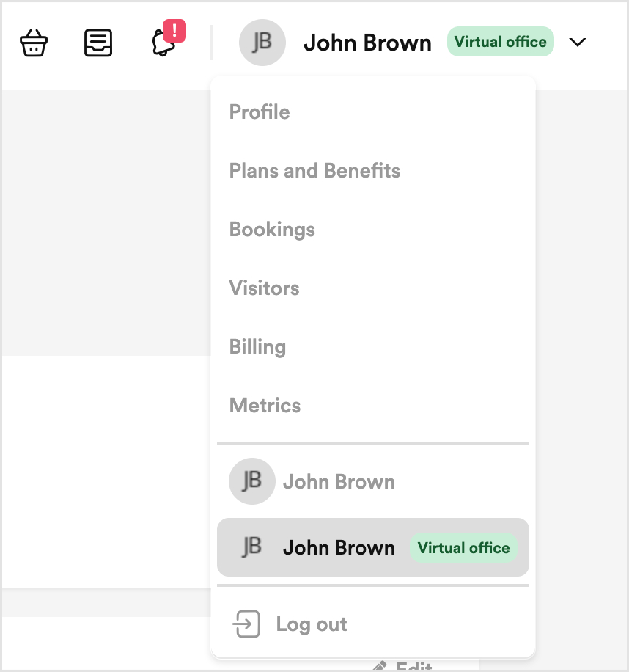Open the shopping basket icon

coord(34,43)
